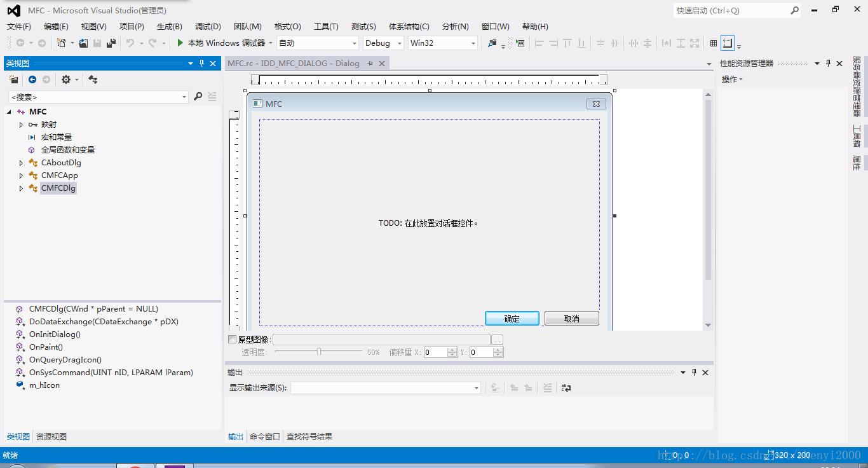The image size is (868, 468).
Task: Click the New Project toolbar icon
Action: point(61,43)
